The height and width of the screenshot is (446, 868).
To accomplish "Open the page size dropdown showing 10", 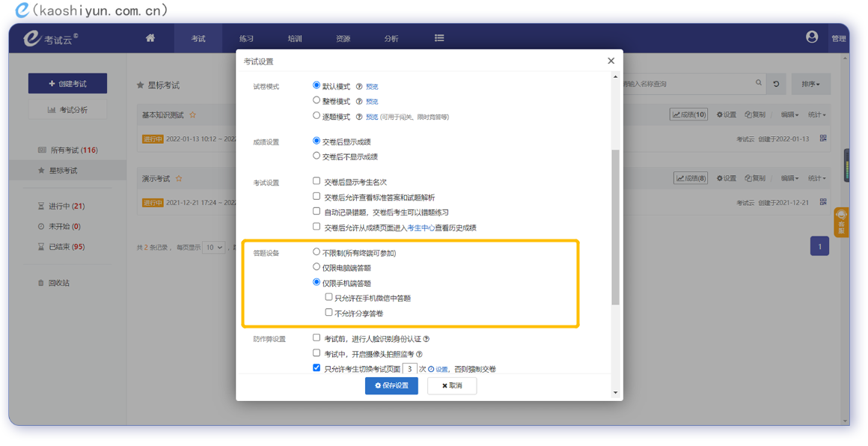I will click(213, 247).
